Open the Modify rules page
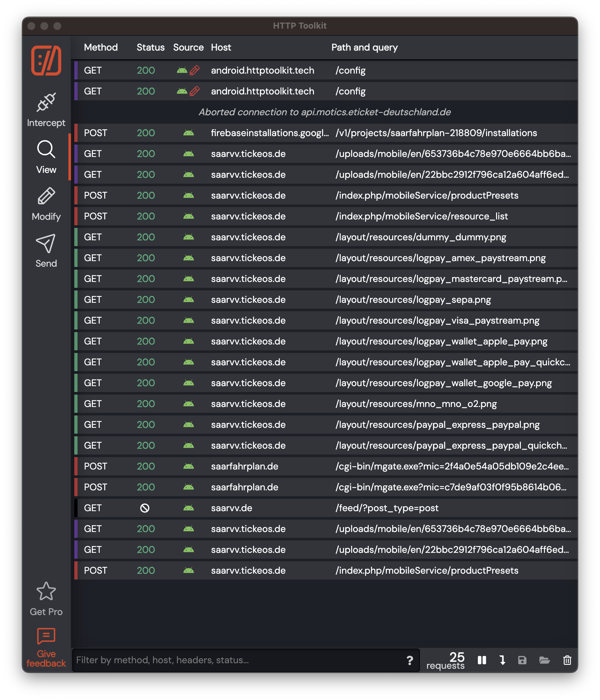600x700 pixels. point(46,204)
